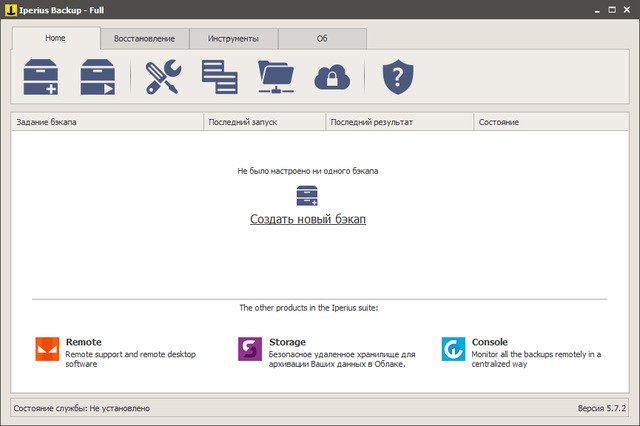Viewport: 640px width, 426px height.
Task: Click the Iperius Console blue icon
Action: coord(453,349)
